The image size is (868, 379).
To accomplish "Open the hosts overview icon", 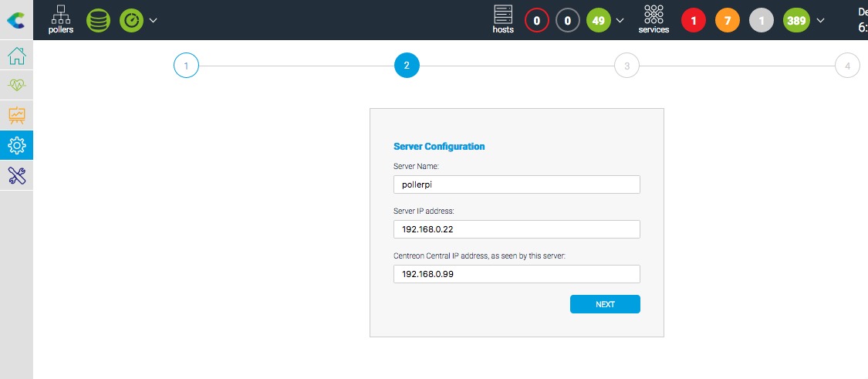I will click(503, 19).
